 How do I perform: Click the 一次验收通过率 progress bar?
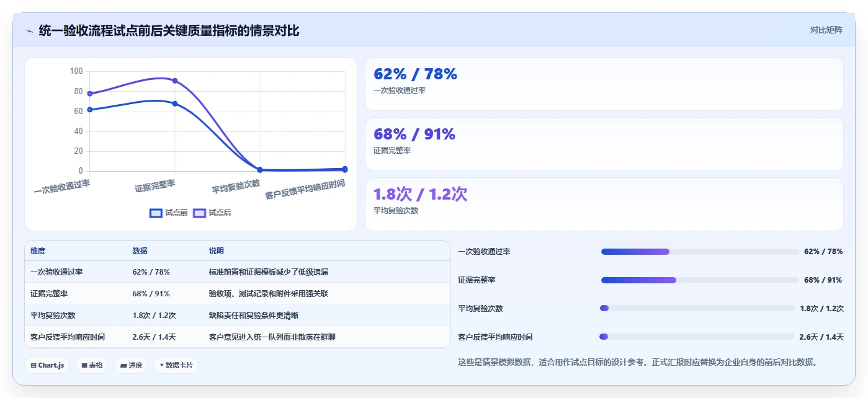pos(700,252)
